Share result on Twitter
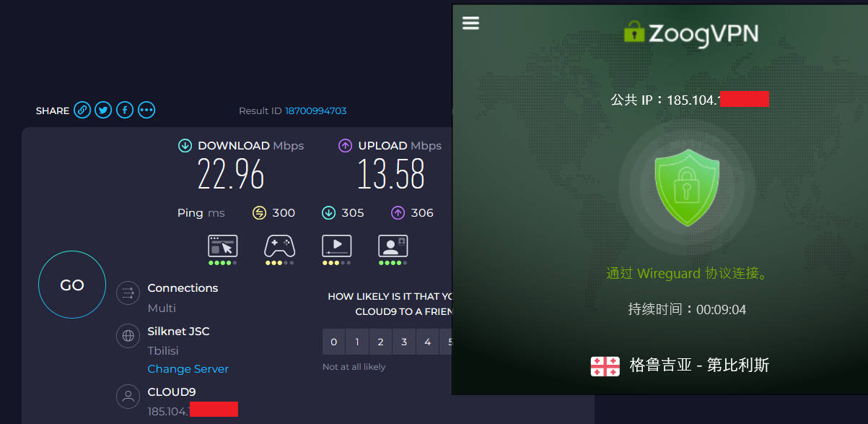The image size is (868, 424). (x=104, y=111)
